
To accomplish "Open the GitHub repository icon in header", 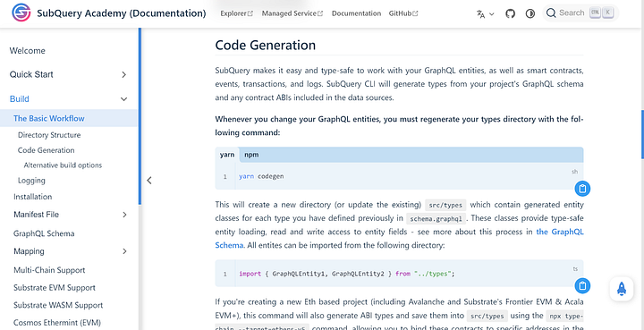I will pyautogui.click(x=510, y=13).
